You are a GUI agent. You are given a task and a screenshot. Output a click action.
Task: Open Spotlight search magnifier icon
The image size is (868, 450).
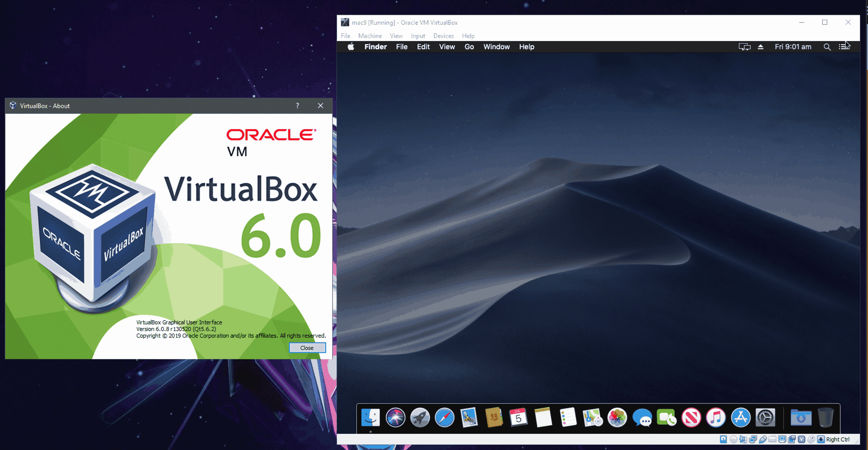[827, 47]
